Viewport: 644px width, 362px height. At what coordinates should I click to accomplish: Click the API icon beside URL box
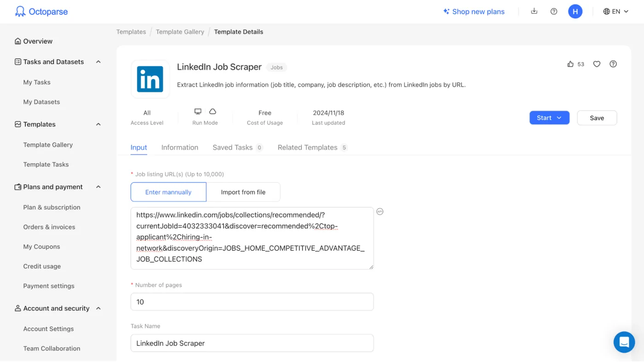click(379, 212)
